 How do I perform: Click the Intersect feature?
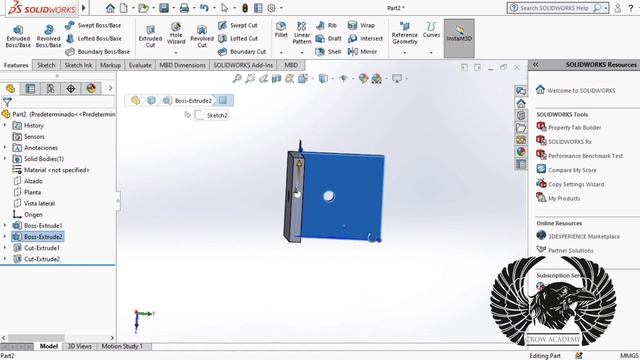365,38
